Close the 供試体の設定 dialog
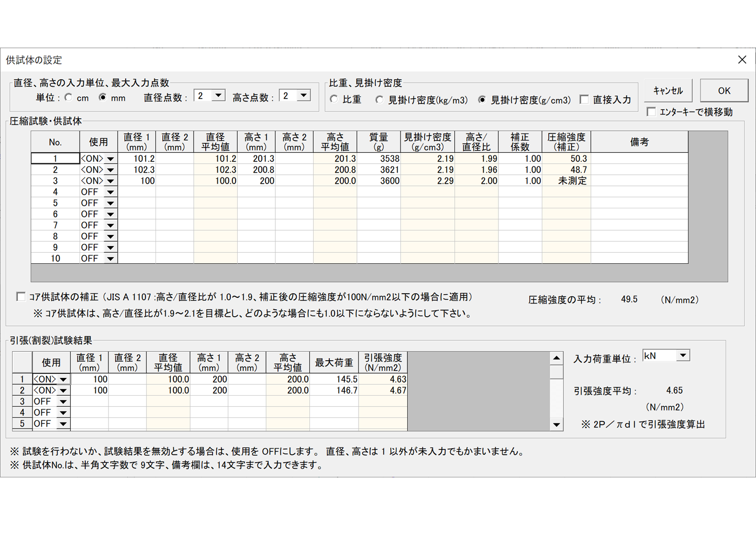 click(742, 59)
